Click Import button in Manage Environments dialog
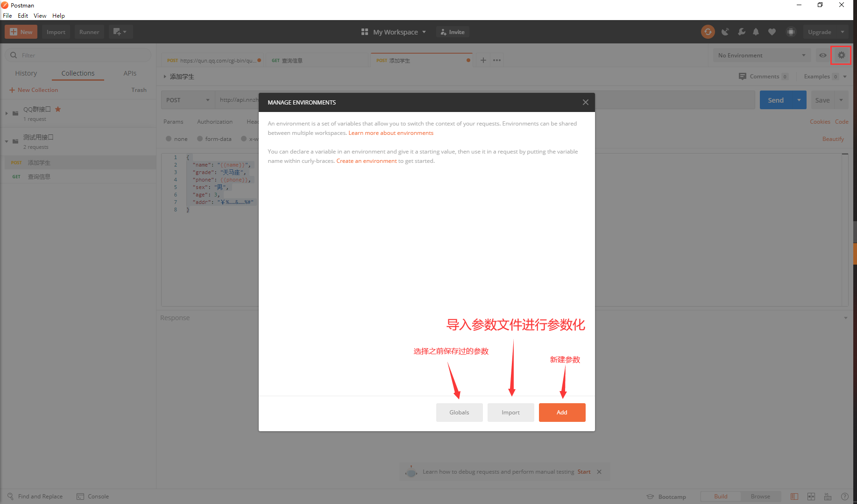 511,413
